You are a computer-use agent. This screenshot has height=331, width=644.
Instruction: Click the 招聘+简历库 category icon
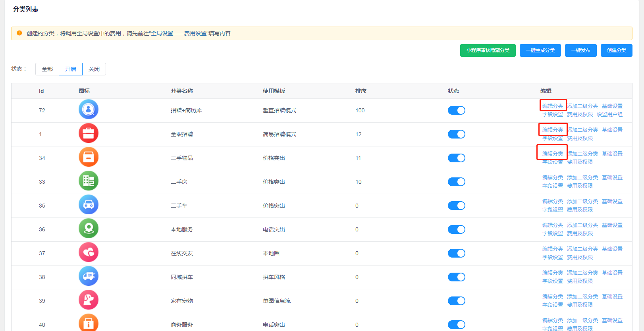tap(89, 110)
